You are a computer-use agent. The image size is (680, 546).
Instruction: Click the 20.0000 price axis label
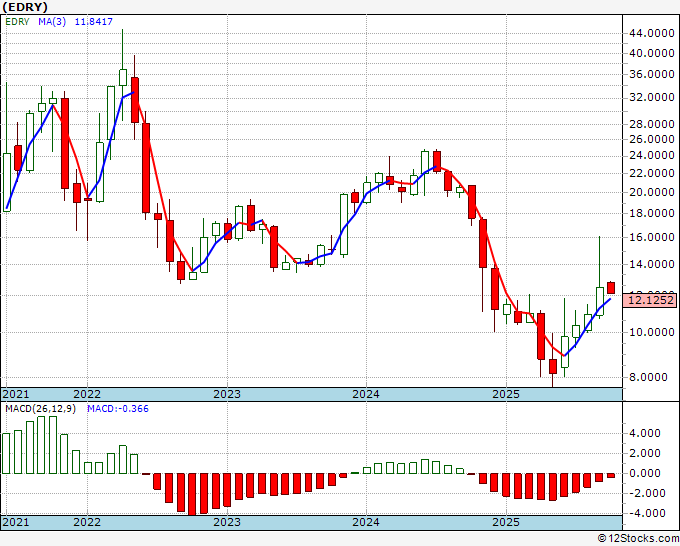(x=651, y=192)
